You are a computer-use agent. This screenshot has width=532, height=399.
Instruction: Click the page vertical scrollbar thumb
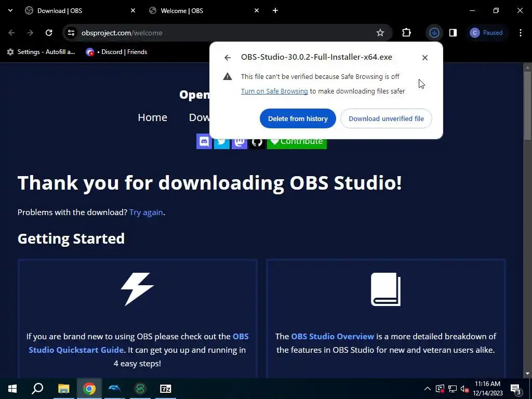[527, 104]
